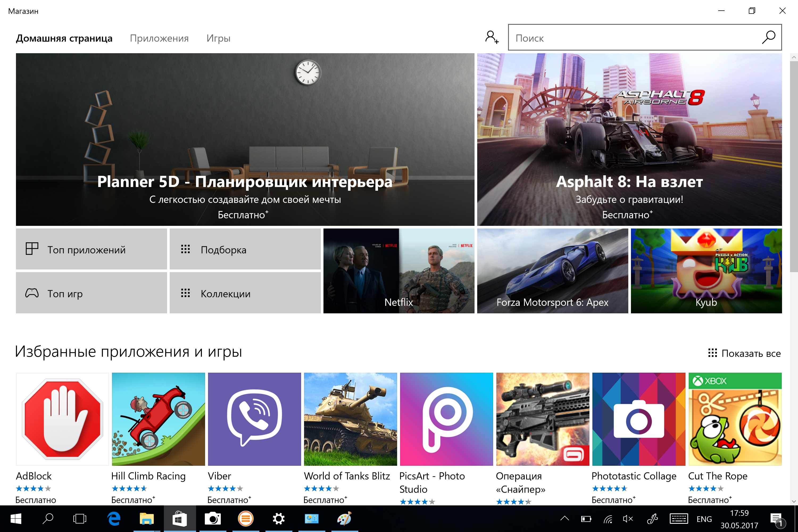Screen dimensions: 798x532
Task: Open taskbar search magnifier
Action: click(48, 518)
